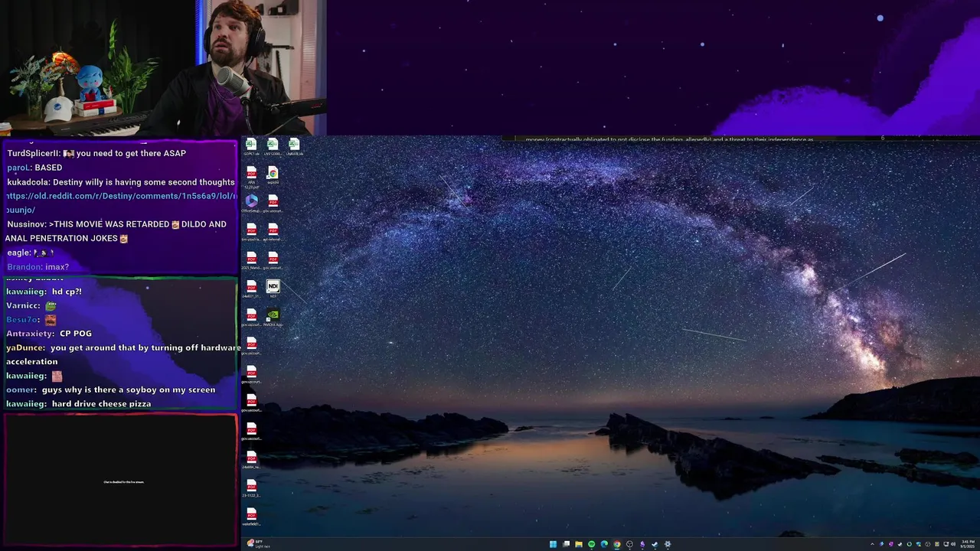The height and width of the screenshot is (551, 980).
Task: Click the TurdSplicerII chat message
Action: pyautogui.click(x=96, y=153)
